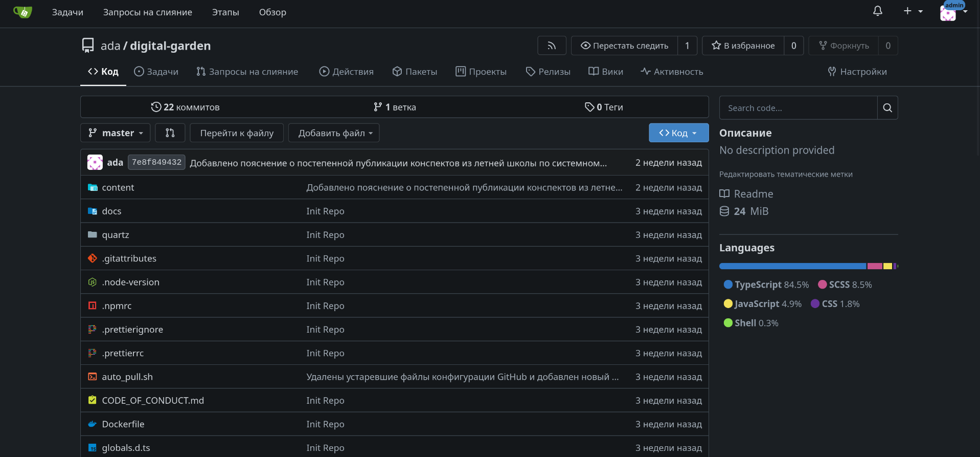
Task: Open the Настройки tab
Action: coord(857,72)
